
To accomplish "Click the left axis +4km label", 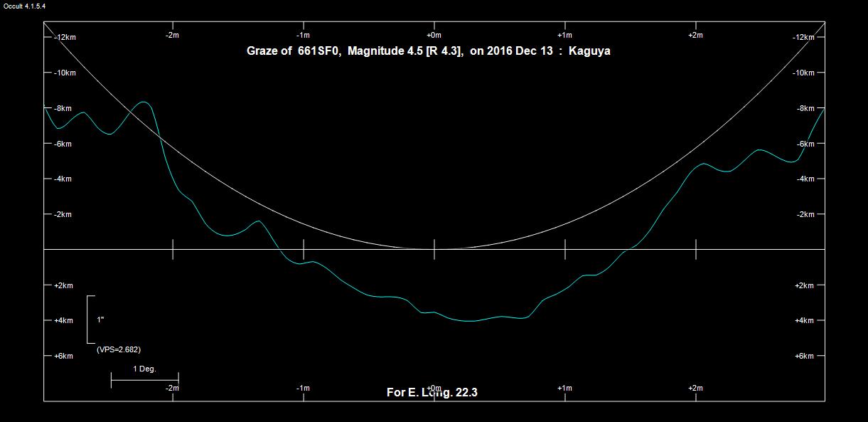I will click(63, 320).
